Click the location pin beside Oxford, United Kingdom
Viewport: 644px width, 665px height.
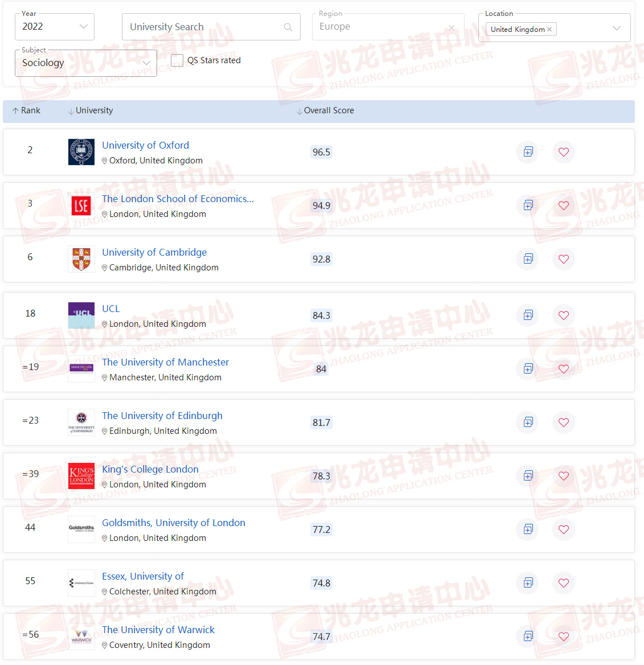tap(105, 161)
